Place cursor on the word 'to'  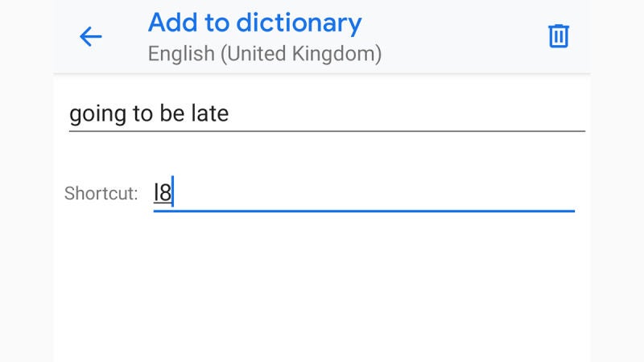[x=143, y=113]
